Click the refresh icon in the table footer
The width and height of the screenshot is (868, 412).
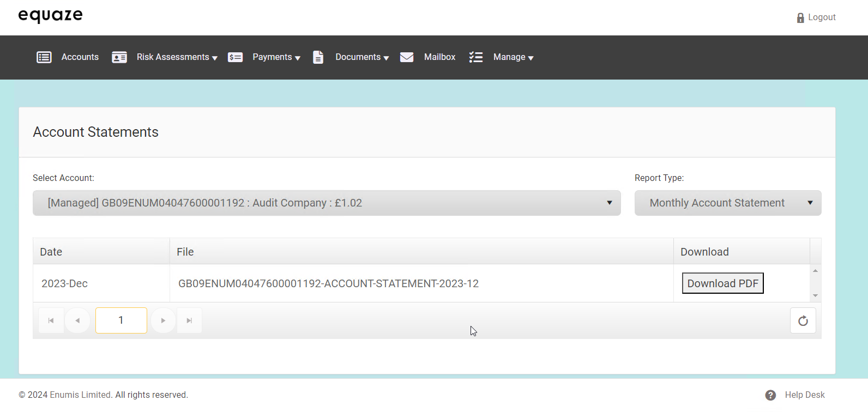[803, 320]
